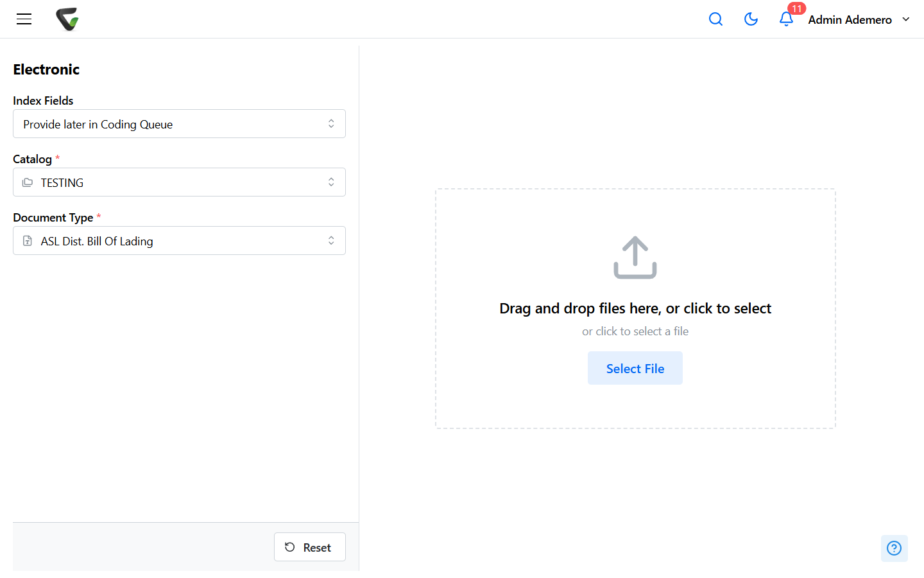Expand the Admin Ademero user menu
The height and width of the screenshot is (578, 924).
(859, 19)
